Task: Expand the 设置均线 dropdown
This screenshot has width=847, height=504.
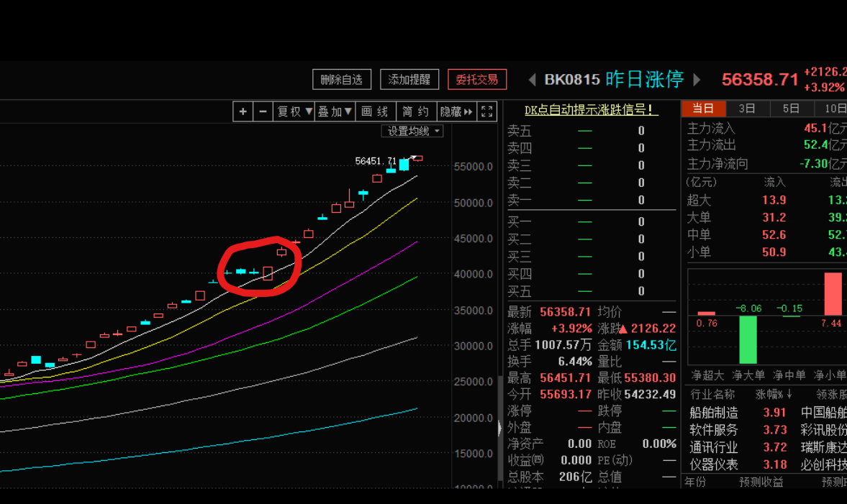Action: pyautogui.click(x=412, y=131)
